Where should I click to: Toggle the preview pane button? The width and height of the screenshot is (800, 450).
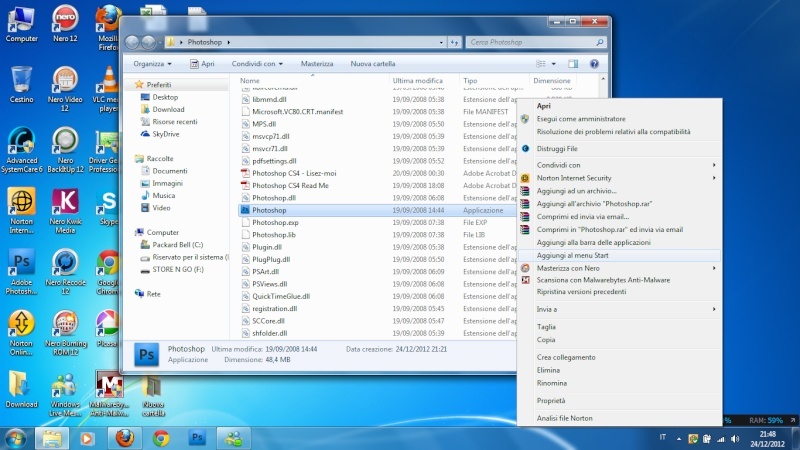click(573, 64)
